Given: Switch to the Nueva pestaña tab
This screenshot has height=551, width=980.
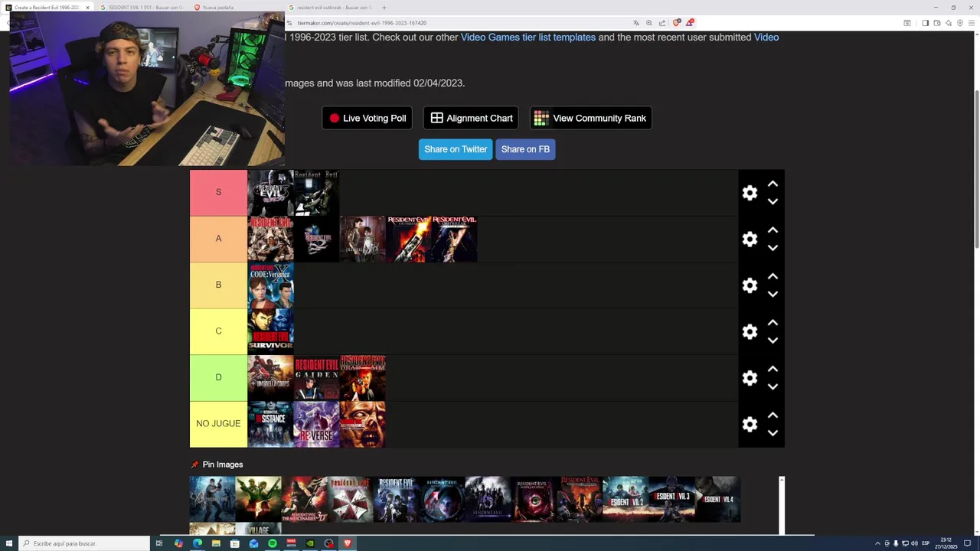Looking at the screenshot, I should pyautogui.click(x=234, y=7).
